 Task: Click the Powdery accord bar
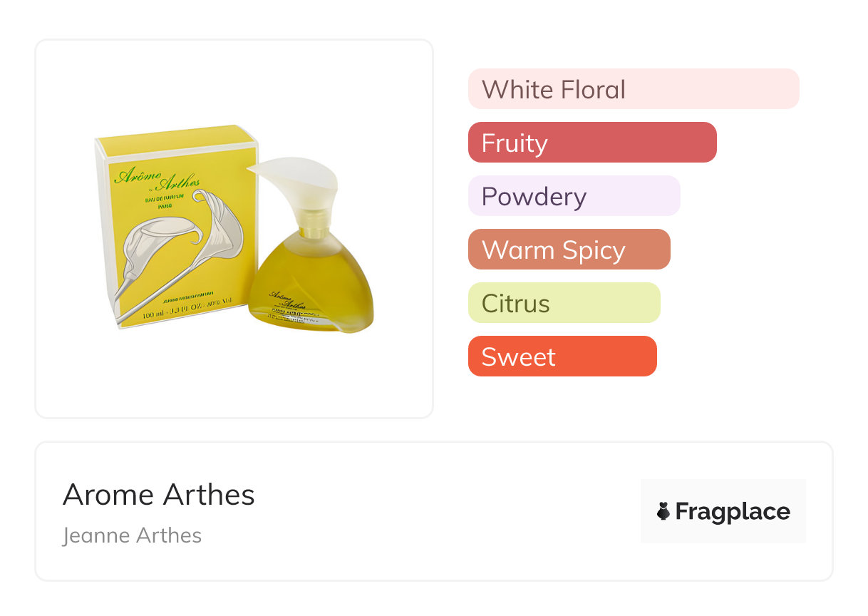(574, 196)
